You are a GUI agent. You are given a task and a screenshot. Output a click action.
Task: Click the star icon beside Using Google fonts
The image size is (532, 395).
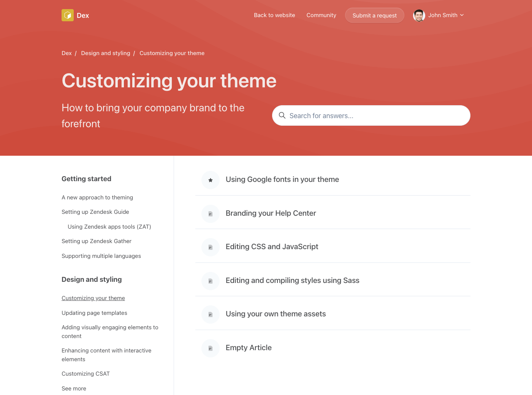point(211,180)
